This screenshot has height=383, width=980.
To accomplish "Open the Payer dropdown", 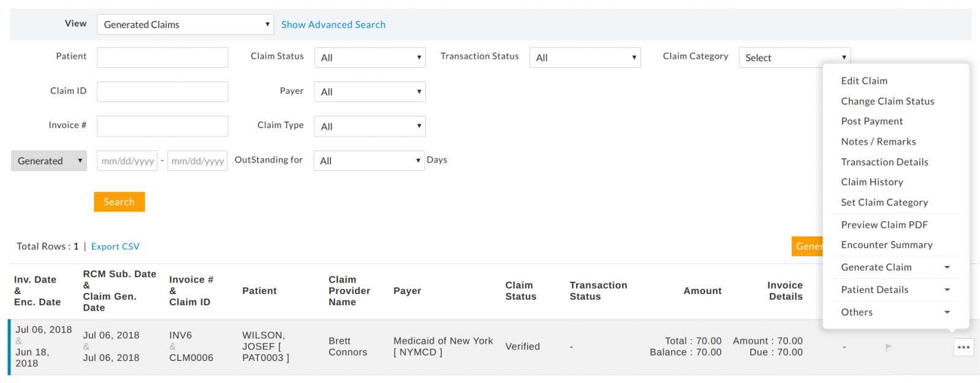I will coord(370,92).
